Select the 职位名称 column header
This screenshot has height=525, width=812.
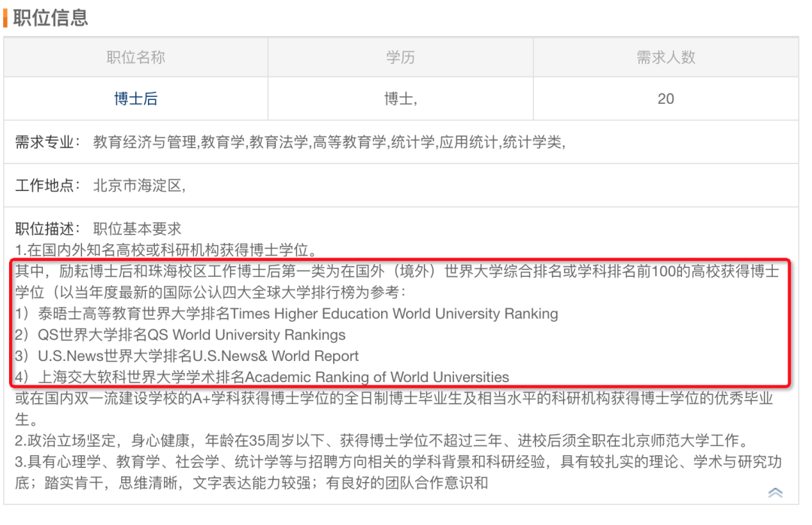[136, 58]
